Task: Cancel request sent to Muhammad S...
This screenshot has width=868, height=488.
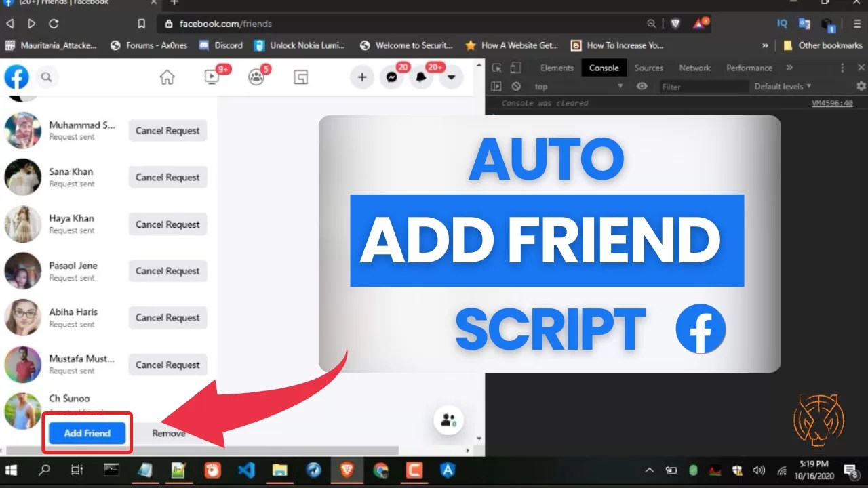Action: [x=167, y=131]
